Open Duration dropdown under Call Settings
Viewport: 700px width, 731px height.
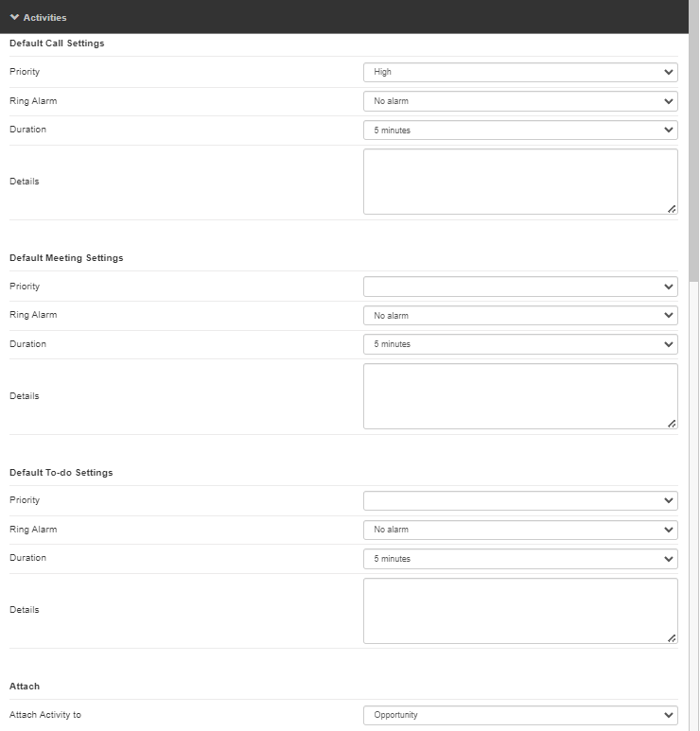point(519,131)
